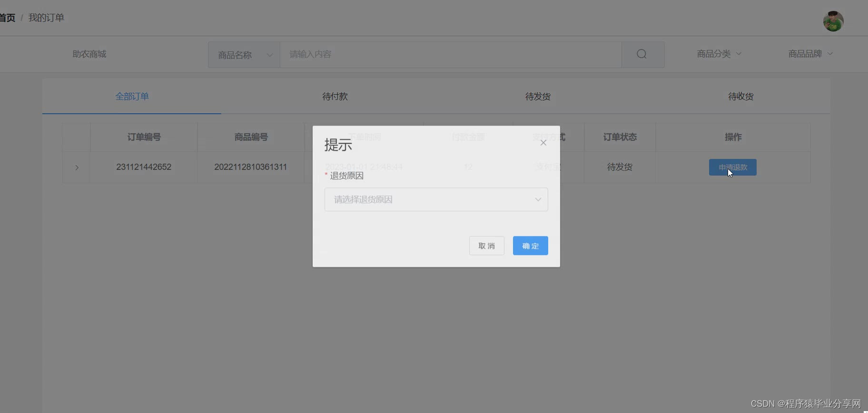
Task: Select order number 231121442652
Action: point(144,167)
